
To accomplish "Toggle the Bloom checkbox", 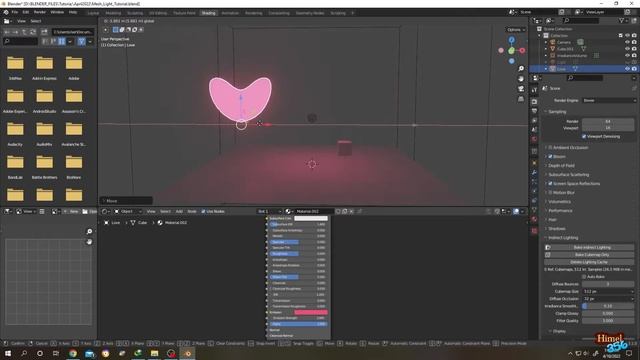I will 550,156.
